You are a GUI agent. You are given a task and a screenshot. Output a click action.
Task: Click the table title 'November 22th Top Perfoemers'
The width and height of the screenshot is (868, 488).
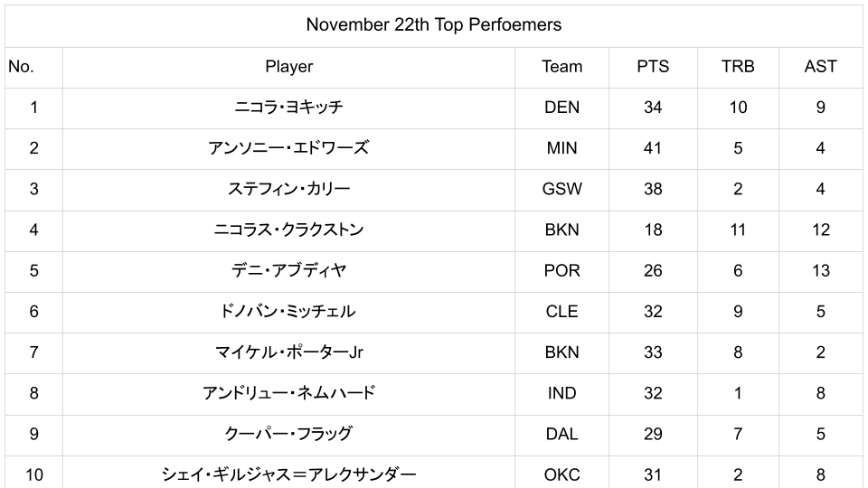433,25
